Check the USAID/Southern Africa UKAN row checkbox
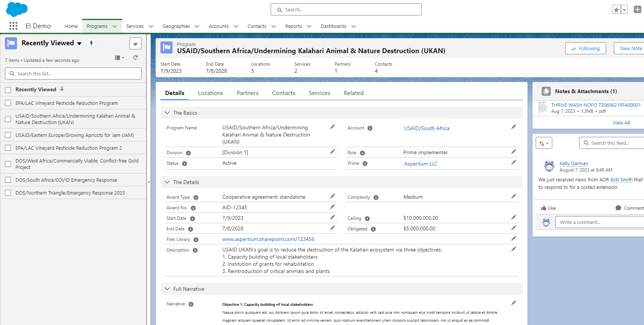Viewport: 644px width, 325px height. tap(8, 119)
